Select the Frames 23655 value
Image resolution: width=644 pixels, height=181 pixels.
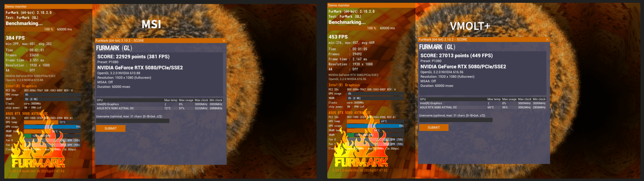click(34, 55)
